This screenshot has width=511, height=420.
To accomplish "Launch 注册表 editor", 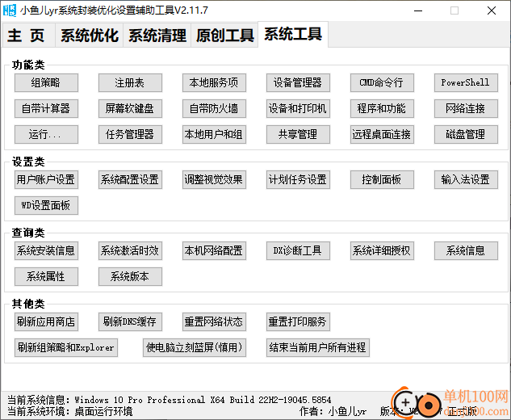I will tap(130, 83).
